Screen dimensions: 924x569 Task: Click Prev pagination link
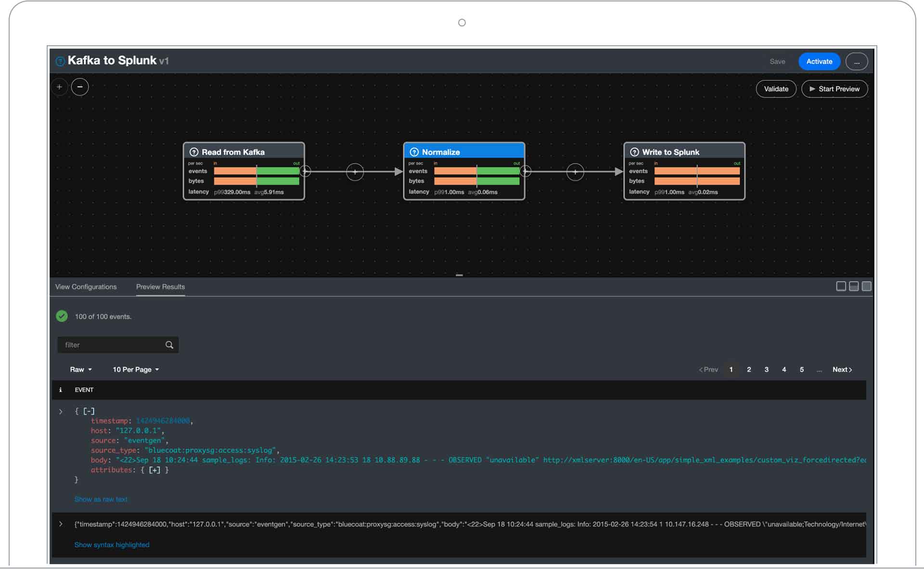tap(708, 370)
